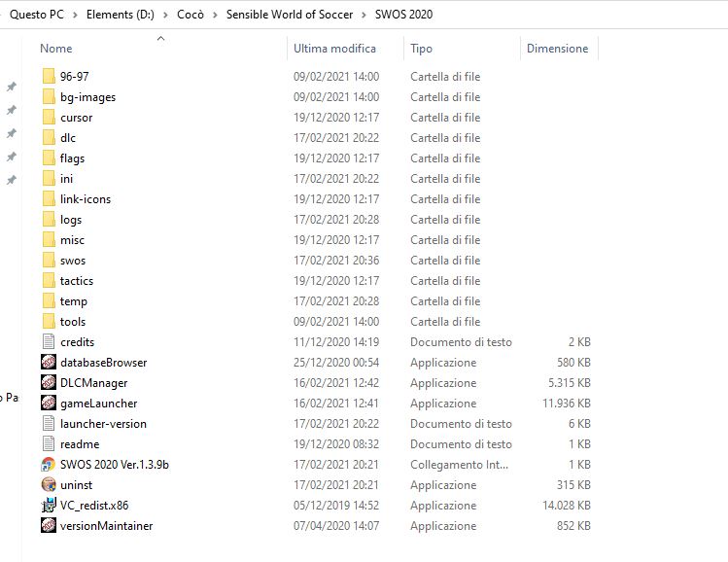Select the VC_redist.x86 installer icon
The image size is (728, 562).
(x=50, y=505)
